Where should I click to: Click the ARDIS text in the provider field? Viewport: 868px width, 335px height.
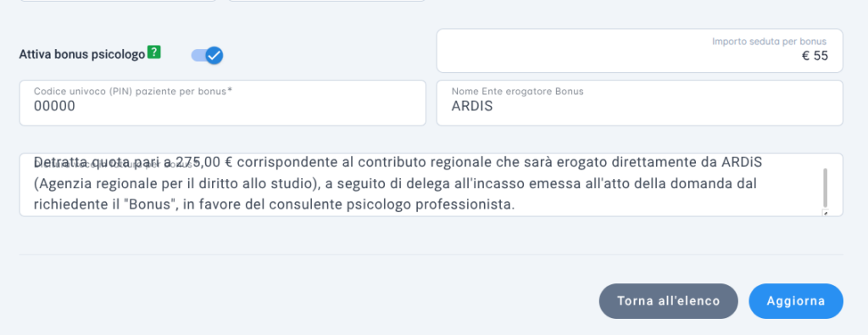click(x=471, y=106)
